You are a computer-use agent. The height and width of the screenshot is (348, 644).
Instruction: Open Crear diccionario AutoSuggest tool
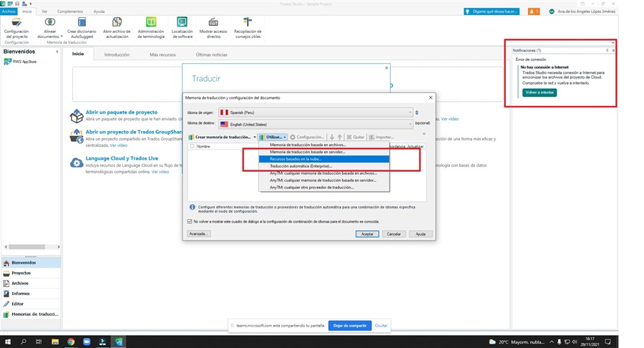[x=82, y=28]
